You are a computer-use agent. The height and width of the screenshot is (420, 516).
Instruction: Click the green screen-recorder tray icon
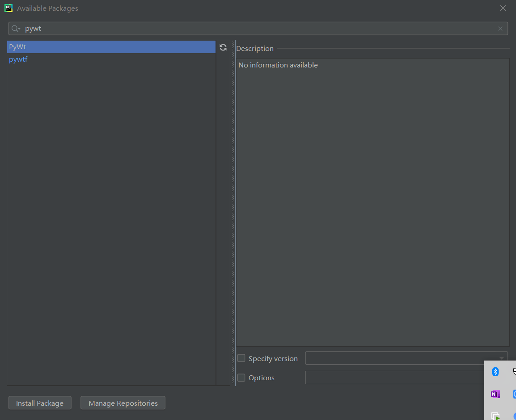point(495,416)
